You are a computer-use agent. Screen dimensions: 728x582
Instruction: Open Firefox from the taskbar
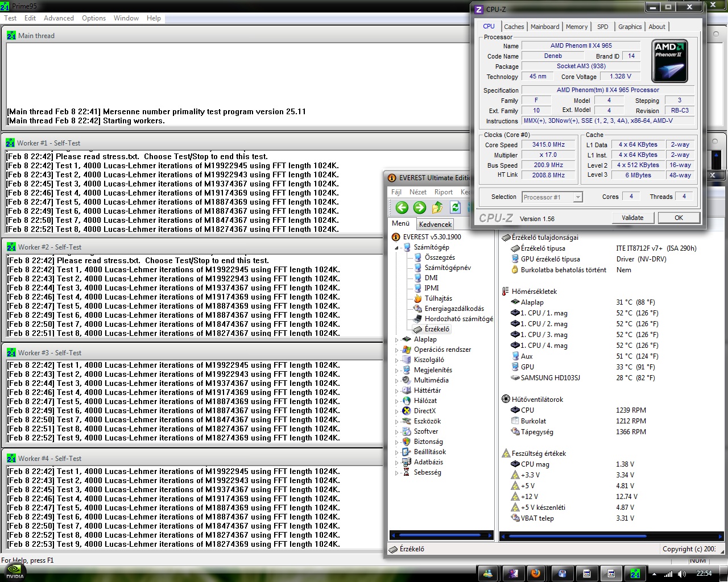point(535,573)
